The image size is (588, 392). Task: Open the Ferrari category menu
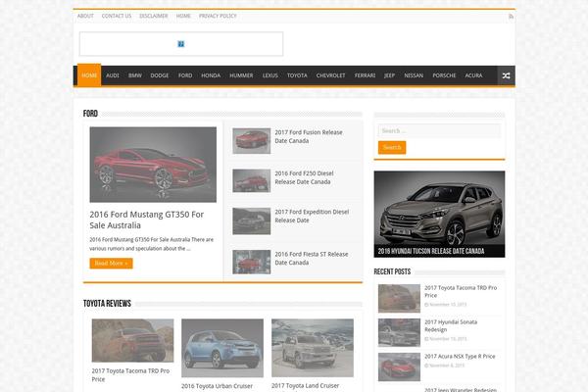(365, 75)
